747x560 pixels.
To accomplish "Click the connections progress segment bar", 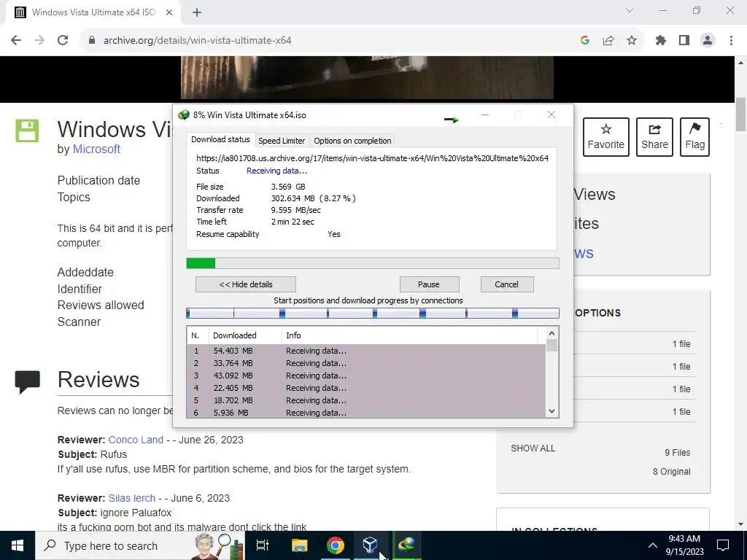I will tap(373, 314).
